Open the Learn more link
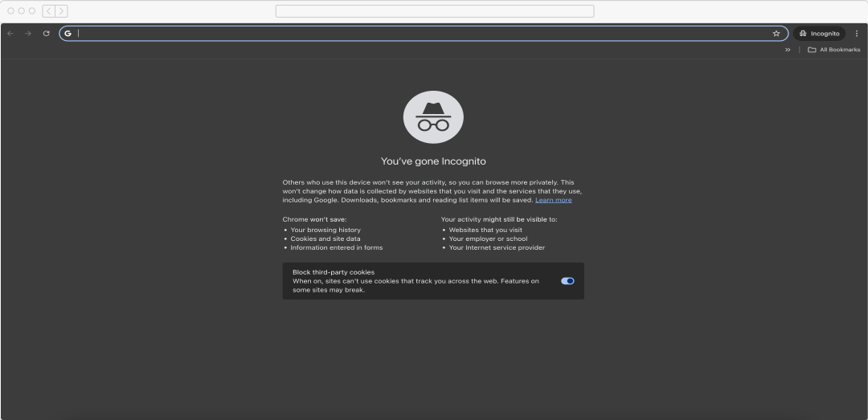The width and height of the screenshot is (868, 420). 554,200
